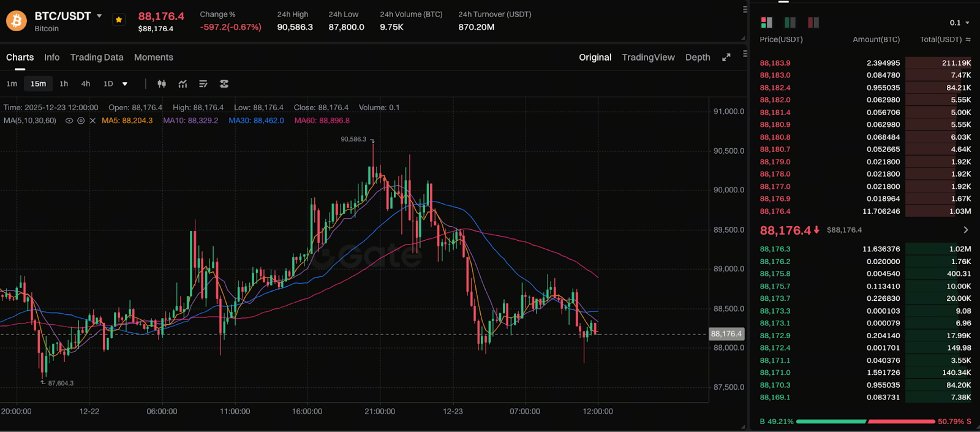
Task: Open the BTC/USDT pair selector dropdown
Action: coord(99,16)
